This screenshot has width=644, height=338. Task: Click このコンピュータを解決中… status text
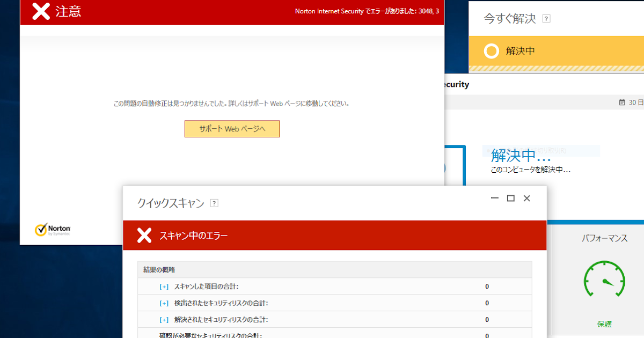coord(530,170)
